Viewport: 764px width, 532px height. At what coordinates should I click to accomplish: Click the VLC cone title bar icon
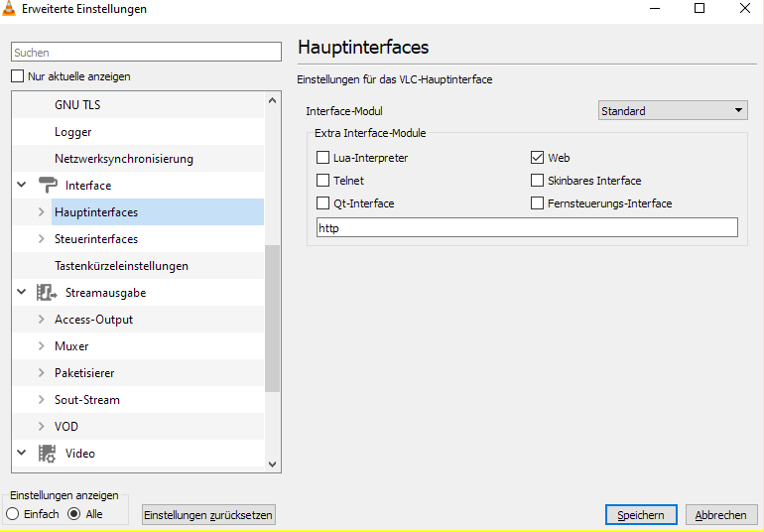point(10,9)
